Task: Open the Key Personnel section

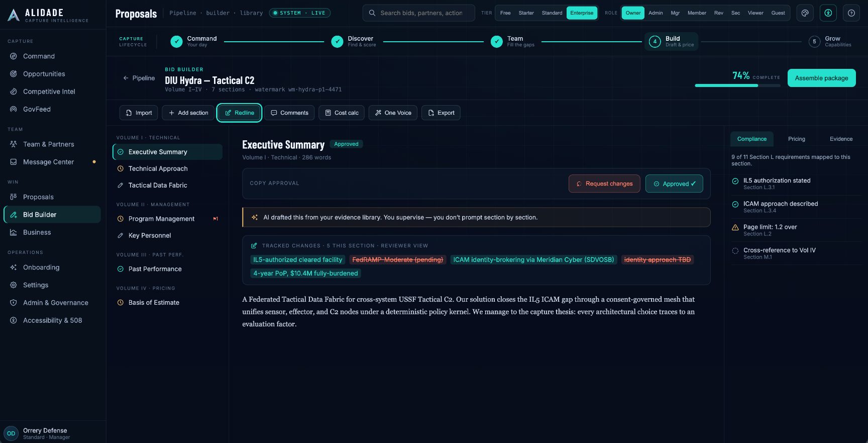Action: tap(167, 235)
